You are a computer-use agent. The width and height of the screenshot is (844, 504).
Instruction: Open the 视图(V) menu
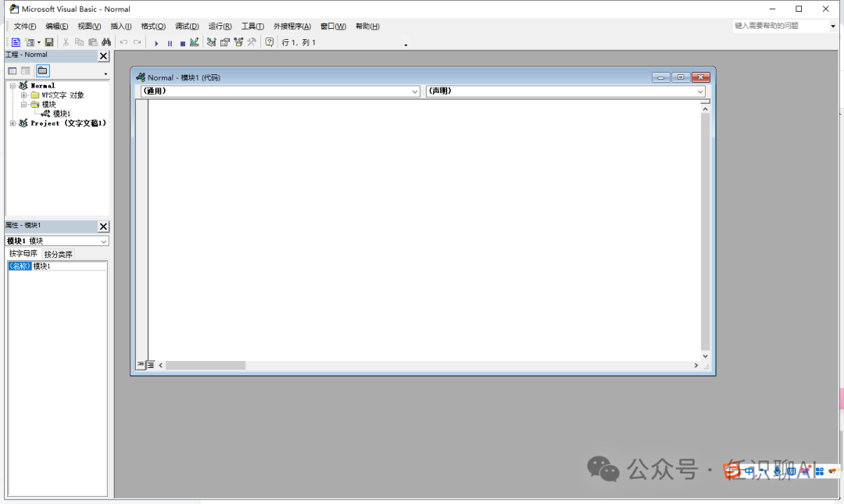click(89, 27)
